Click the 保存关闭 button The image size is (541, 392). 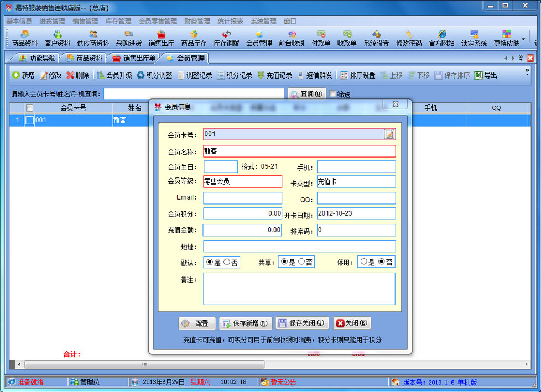point(302,323)
